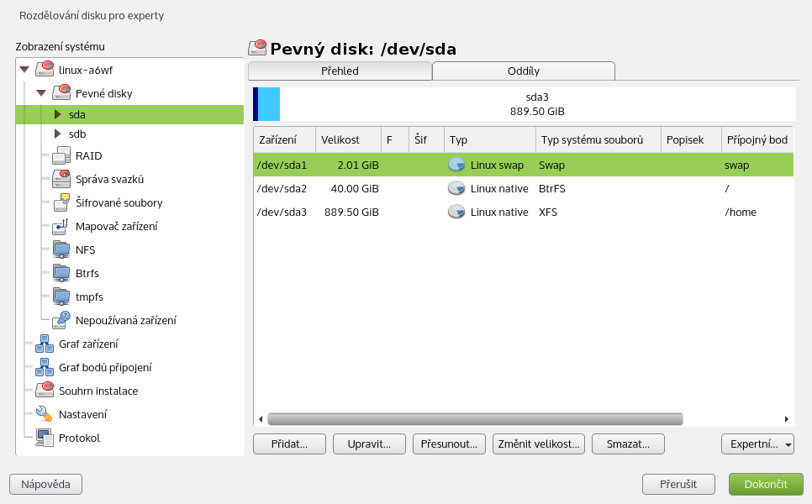
Task: Click the F column header
Action: pos(394,139)
